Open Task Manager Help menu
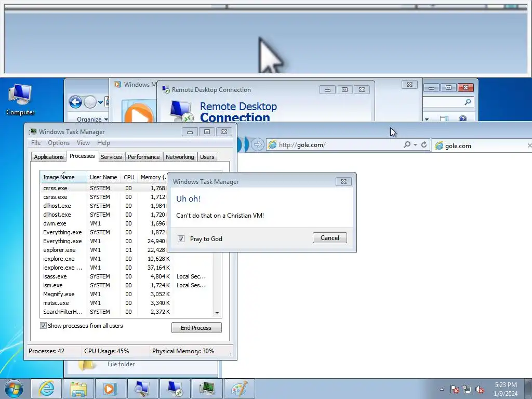Viewport: 532px width, 399px height. pyautogui.click(x=103, y=143)
